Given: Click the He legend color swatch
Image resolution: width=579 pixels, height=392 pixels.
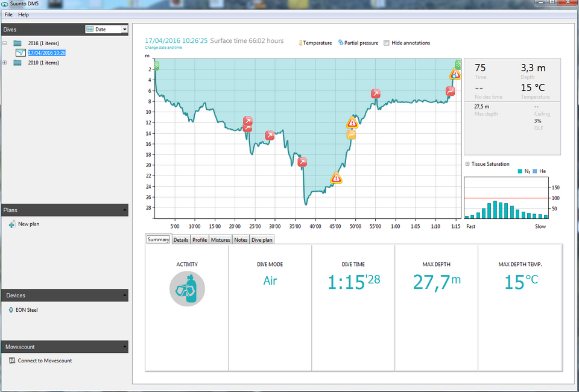Looking at the screenshot, I should pos(535,171).
